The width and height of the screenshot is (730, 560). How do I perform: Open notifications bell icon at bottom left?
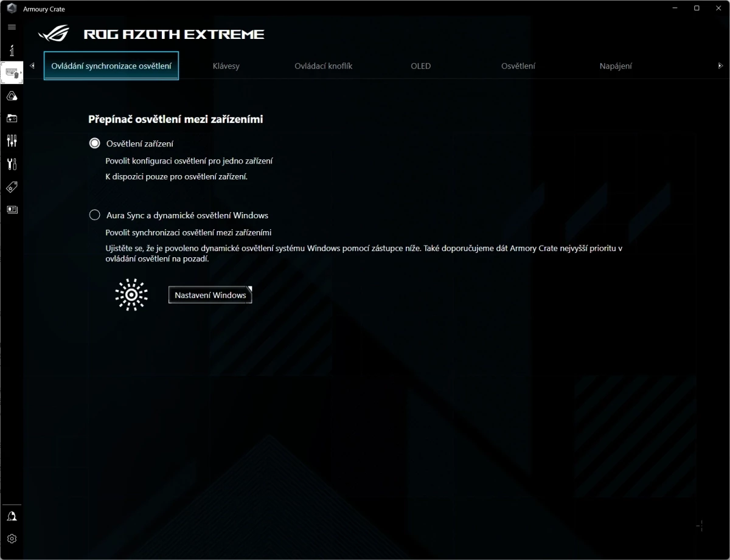point(12,516)
